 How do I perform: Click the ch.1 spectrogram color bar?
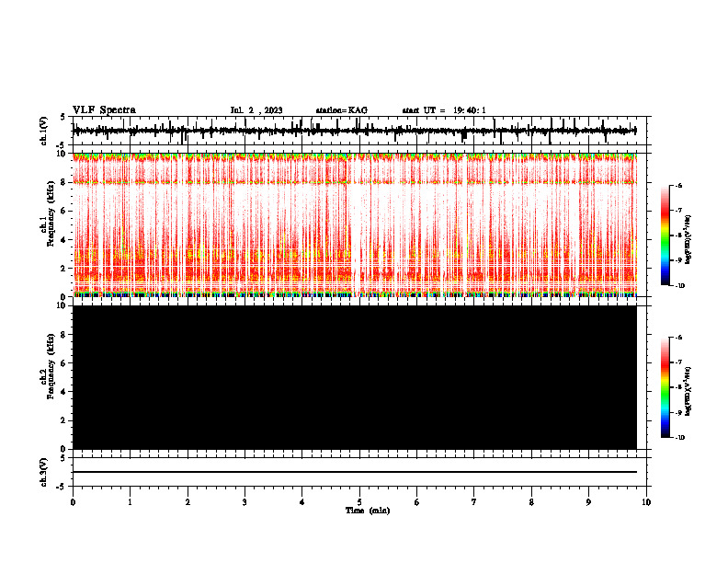(x=665, y=236)
